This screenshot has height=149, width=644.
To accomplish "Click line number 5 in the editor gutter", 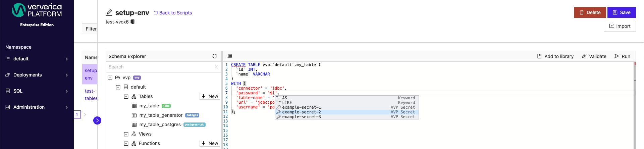I will click(226, 84).
